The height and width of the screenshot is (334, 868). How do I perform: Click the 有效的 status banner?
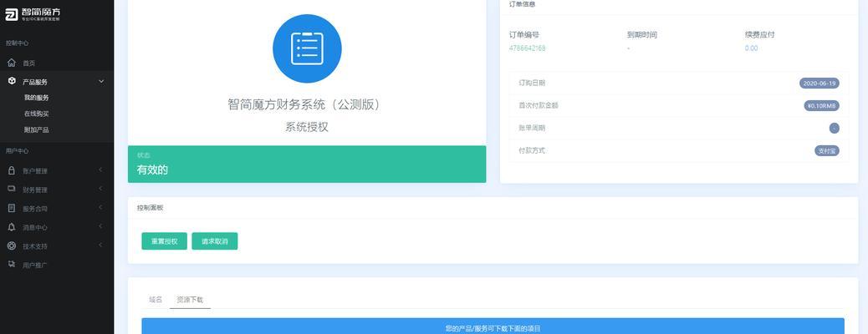click(x=307, y=164)
